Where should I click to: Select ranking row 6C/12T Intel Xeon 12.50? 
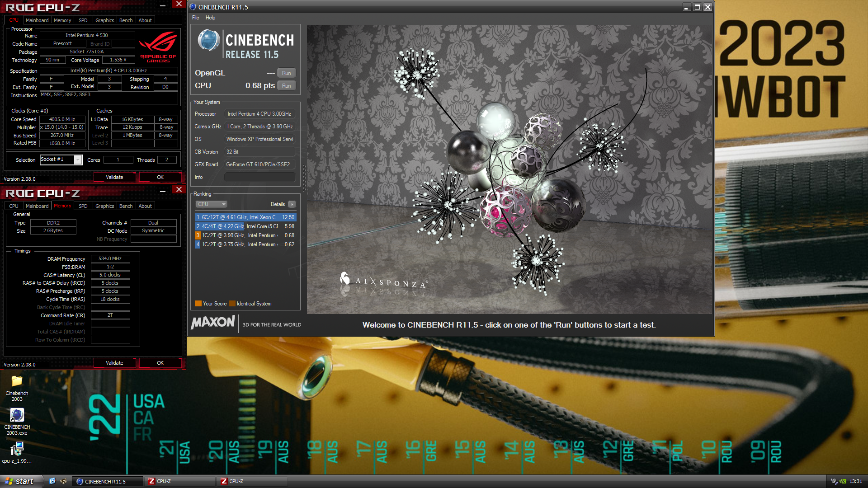tap(245, 217)
